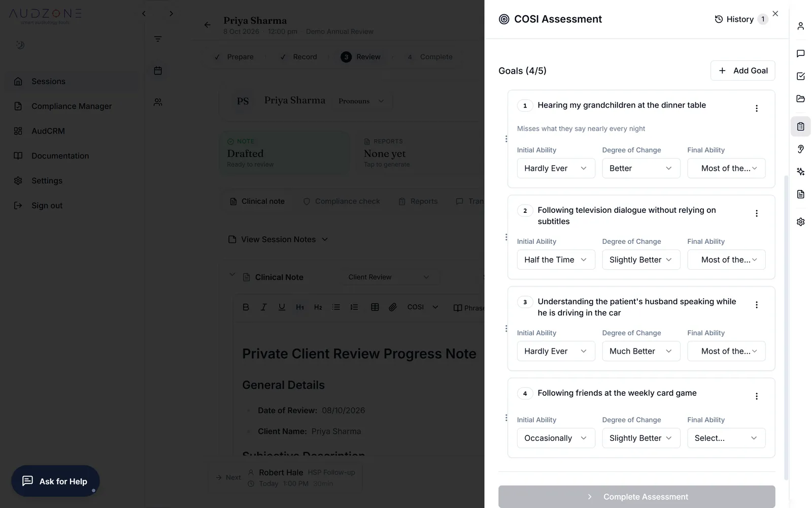Image resolution: width=812 pixels, height=508 pixels.
Task: Open the checklist square icon in right rail
Action: (800, 76)
